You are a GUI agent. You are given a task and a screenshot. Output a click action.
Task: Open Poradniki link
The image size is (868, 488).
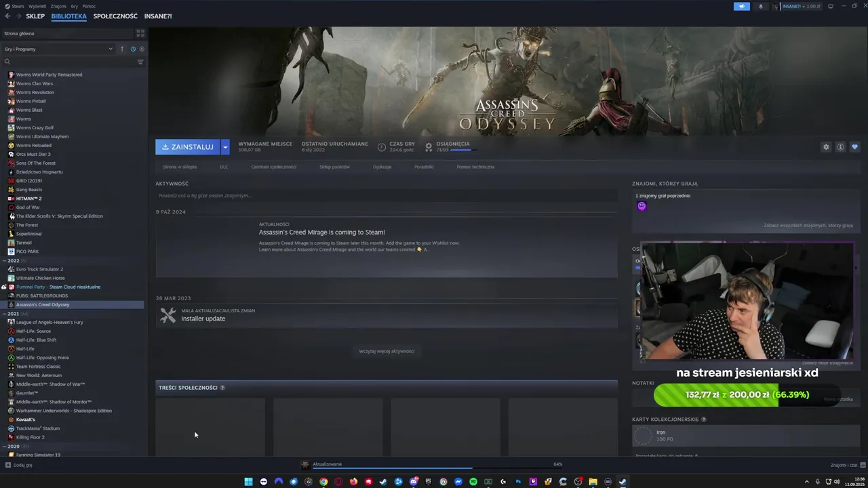click(424, 167)
